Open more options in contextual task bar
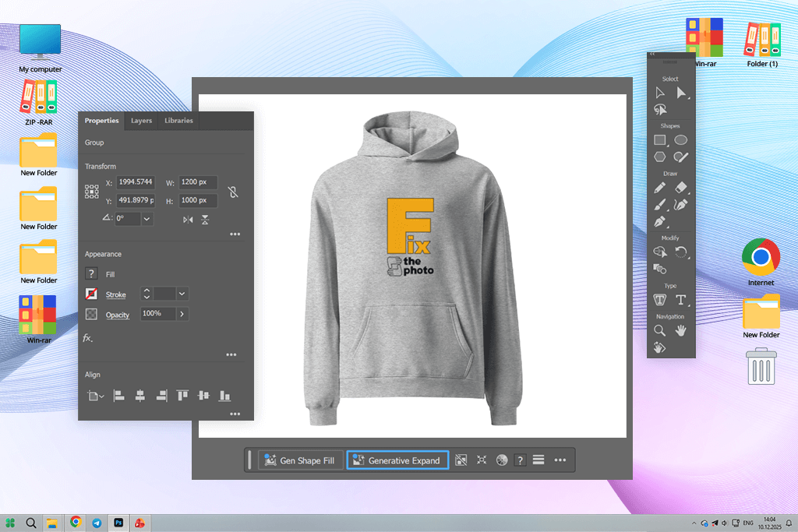This screenshot has height=532, width=798. click(x=560, y=460)
